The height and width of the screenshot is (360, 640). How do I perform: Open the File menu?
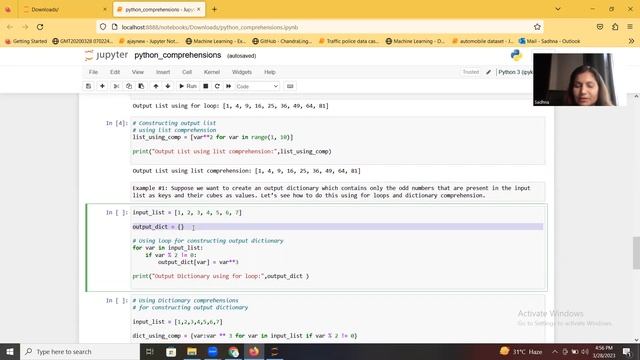tap(93, 72)
